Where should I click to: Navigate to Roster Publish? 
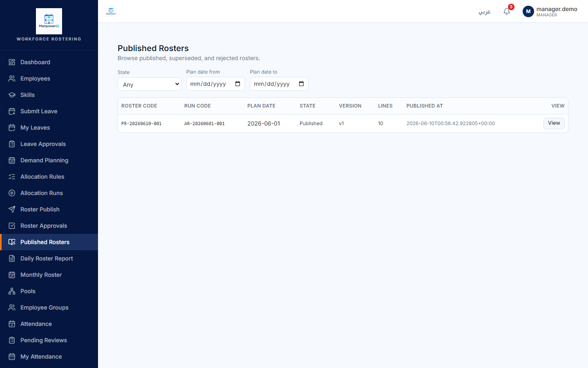click(49, 209)
